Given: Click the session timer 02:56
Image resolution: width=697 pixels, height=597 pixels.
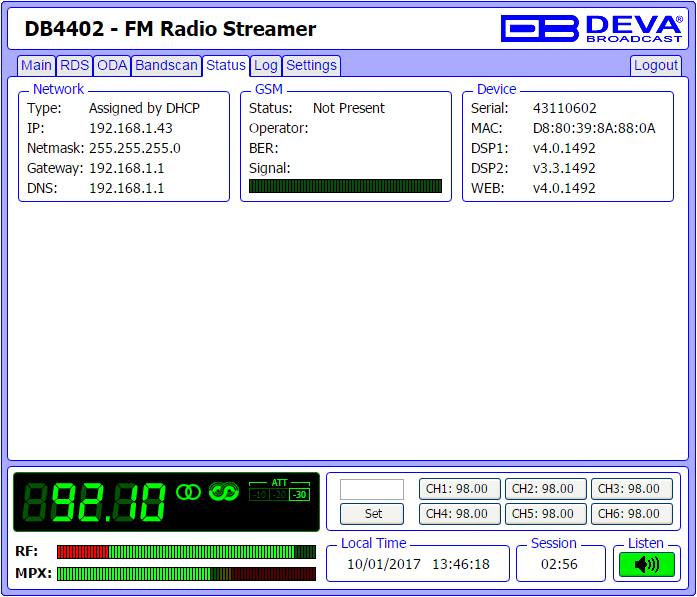Looking at the screenshot, I should (x=559, y=565).
